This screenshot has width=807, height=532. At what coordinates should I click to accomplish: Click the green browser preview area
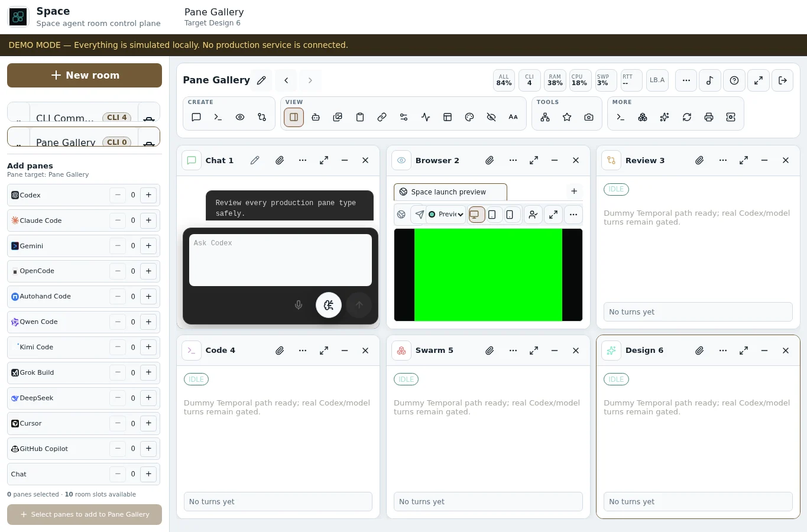coord(488,275)
